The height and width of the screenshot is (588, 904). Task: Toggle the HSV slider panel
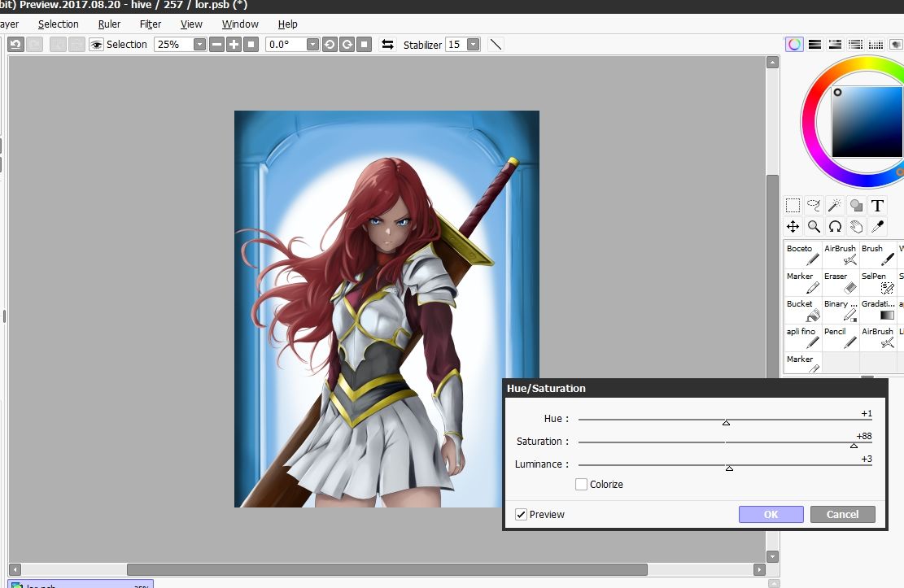tap(835, 45)
